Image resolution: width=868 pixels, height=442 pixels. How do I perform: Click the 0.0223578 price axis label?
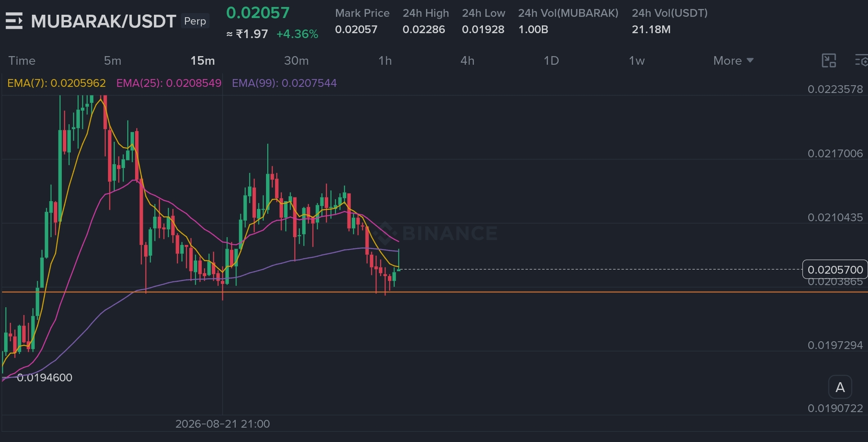tap(835, 89)
